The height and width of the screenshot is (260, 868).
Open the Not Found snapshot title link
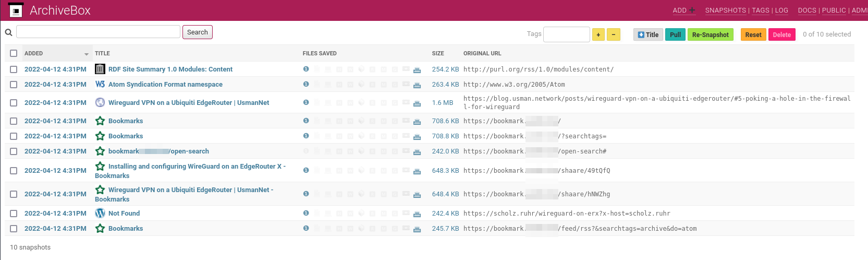(x=124, y=213)
